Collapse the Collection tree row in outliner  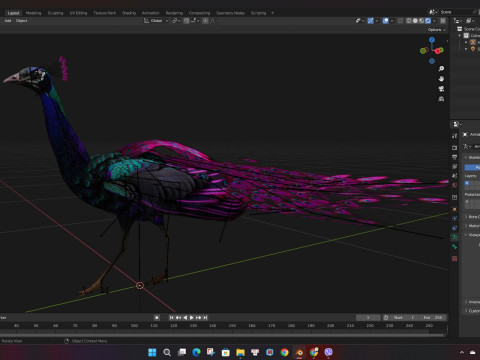point(460,35)
